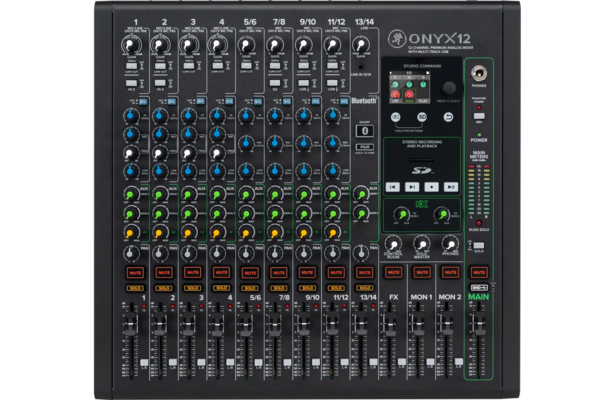The width and height of the screenshot is (615, 400).
Task: Click the FX to MON 1 knob
Action: [x=402, y=214]
